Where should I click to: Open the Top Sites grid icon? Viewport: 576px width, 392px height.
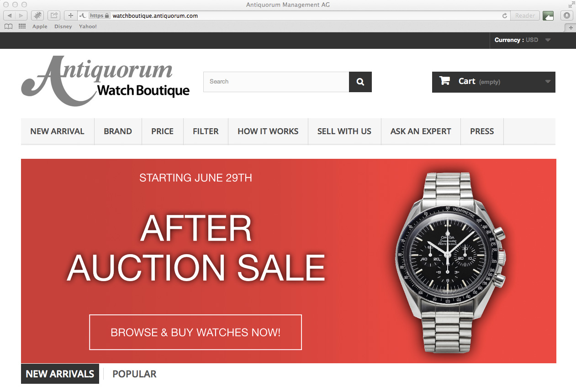point(22,26)
